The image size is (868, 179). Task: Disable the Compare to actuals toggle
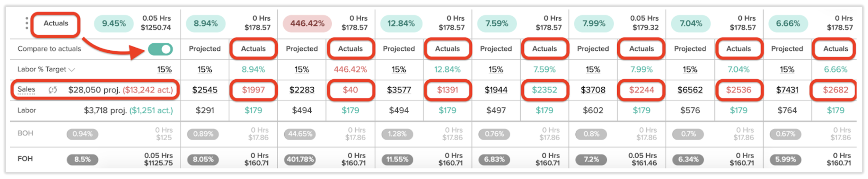click(160, 49)
